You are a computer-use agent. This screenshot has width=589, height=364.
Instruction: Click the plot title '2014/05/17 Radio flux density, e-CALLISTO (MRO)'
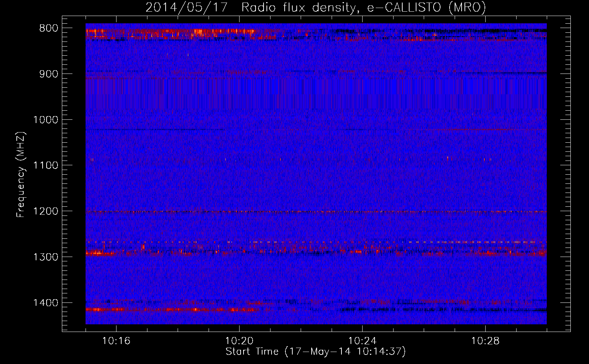(x=316, y=8)
